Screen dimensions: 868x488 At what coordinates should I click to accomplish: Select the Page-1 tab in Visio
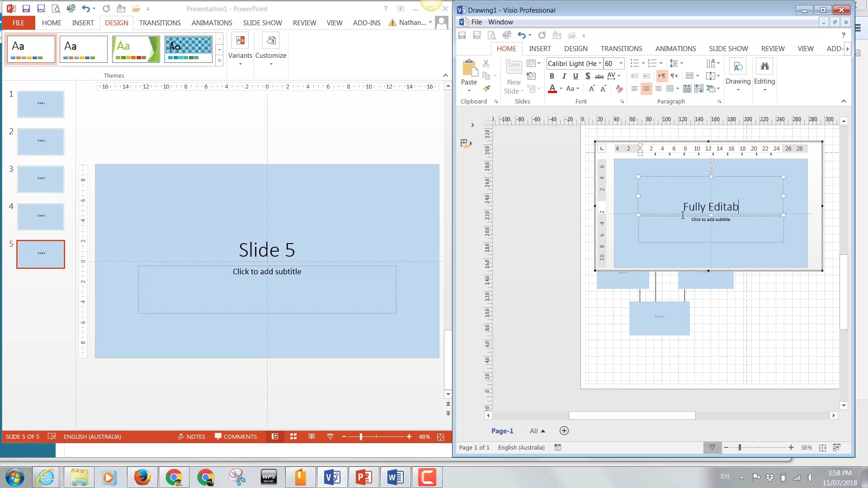tap(502, 431)
